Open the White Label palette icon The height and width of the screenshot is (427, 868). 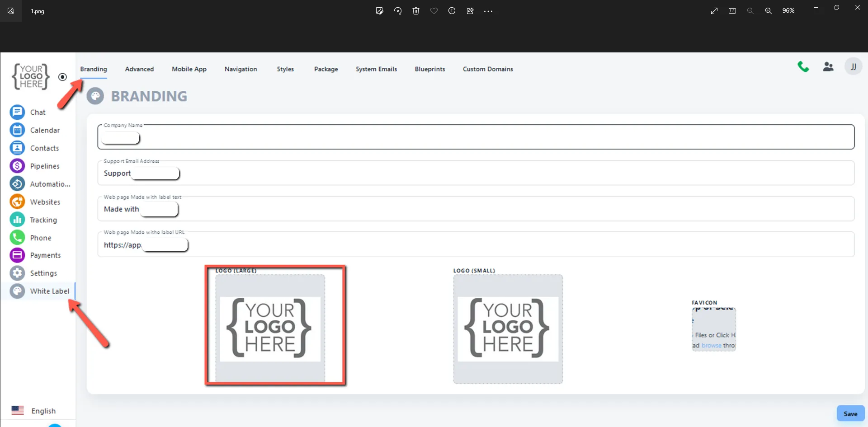[x=17, y=291]
